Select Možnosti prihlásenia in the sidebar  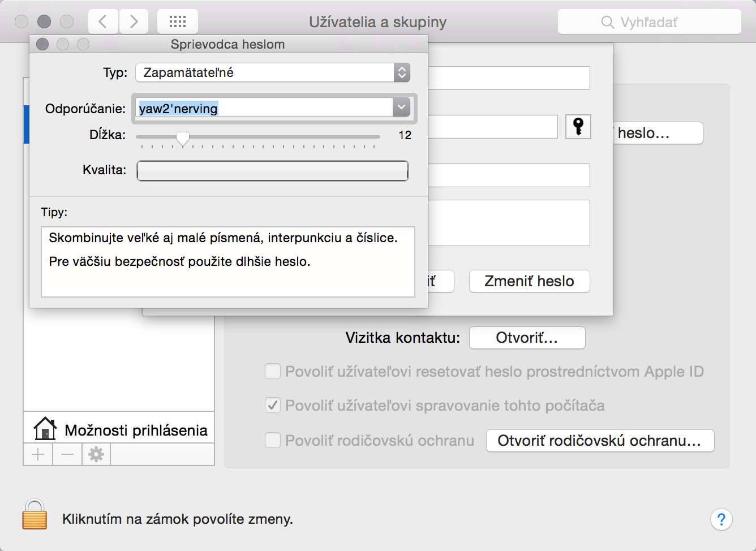[x=119, y=430]
